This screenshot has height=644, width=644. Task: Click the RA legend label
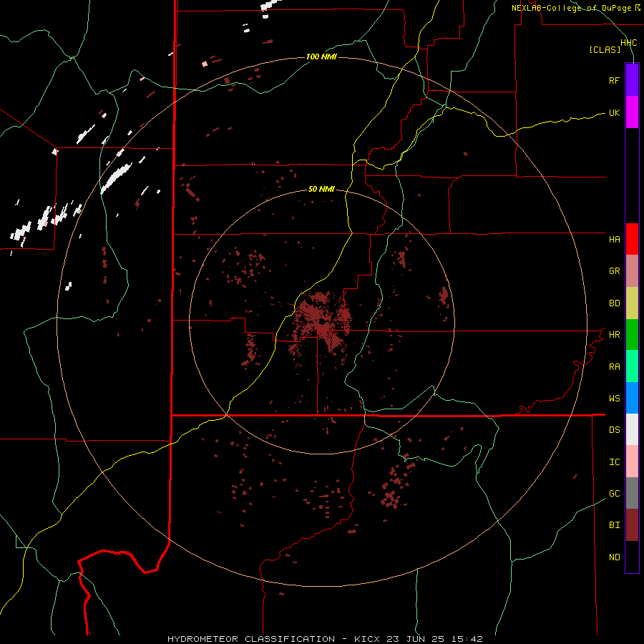pyautogui.click(x=614, y=366)
